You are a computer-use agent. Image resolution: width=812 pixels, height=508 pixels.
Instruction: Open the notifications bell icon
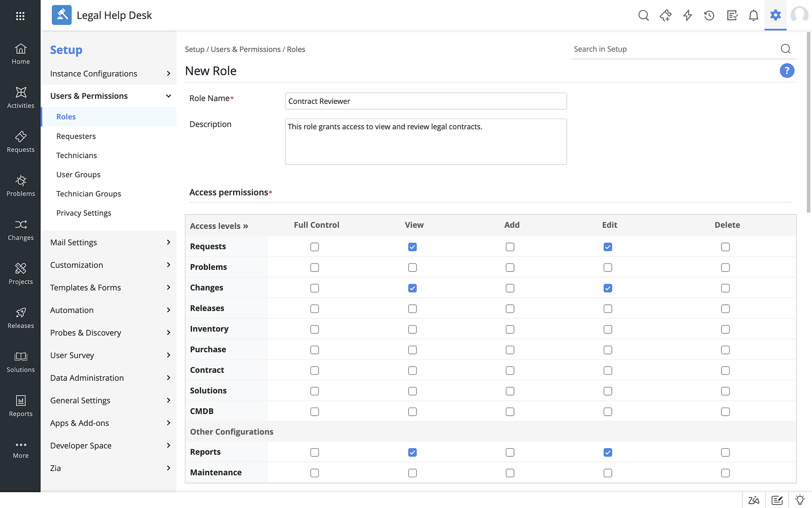(x=753, y=15)
